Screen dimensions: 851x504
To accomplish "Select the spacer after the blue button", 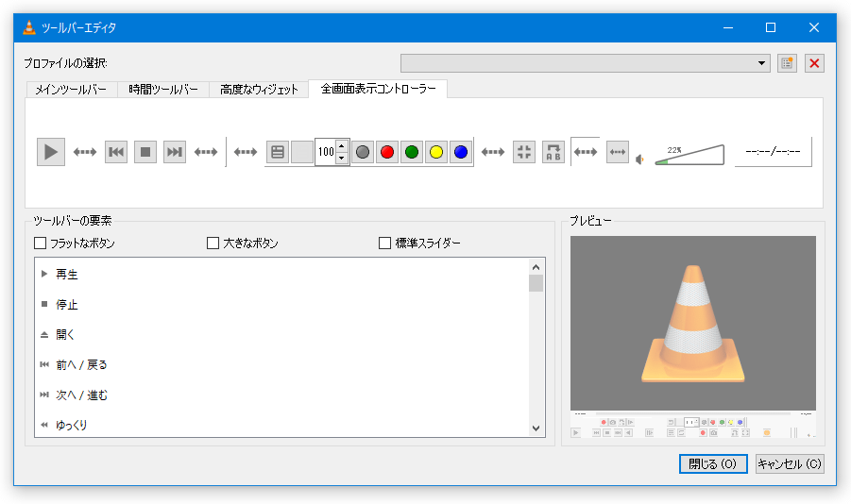I will [x=493, y=152].
